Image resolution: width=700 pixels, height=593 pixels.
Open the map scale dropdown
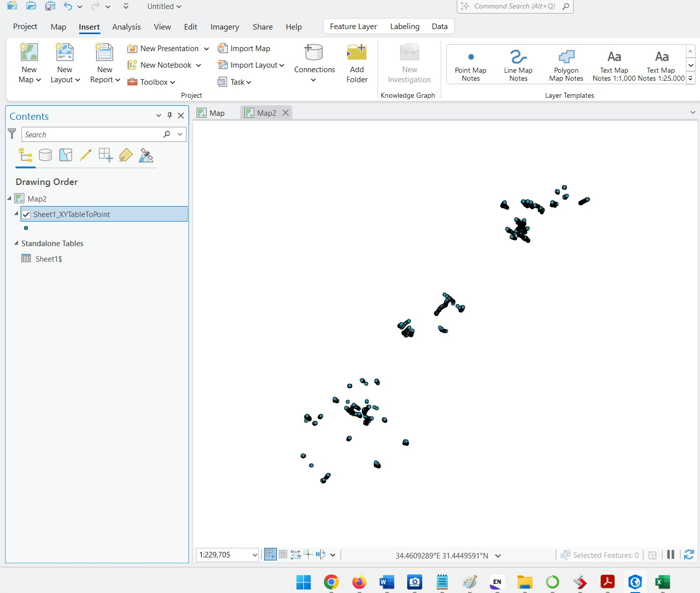coord(255,554)
